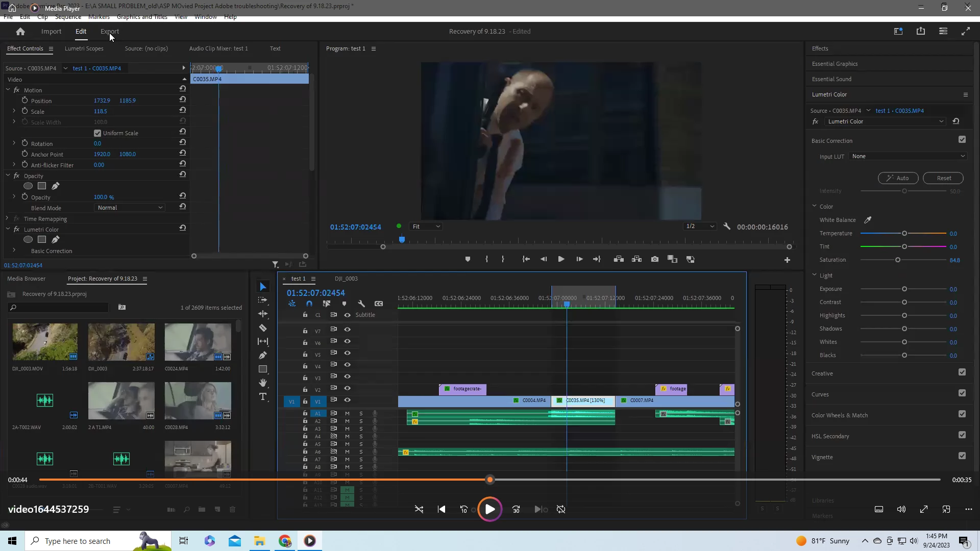Toggle V2 track output eye icon

click(x=347, y=388)
